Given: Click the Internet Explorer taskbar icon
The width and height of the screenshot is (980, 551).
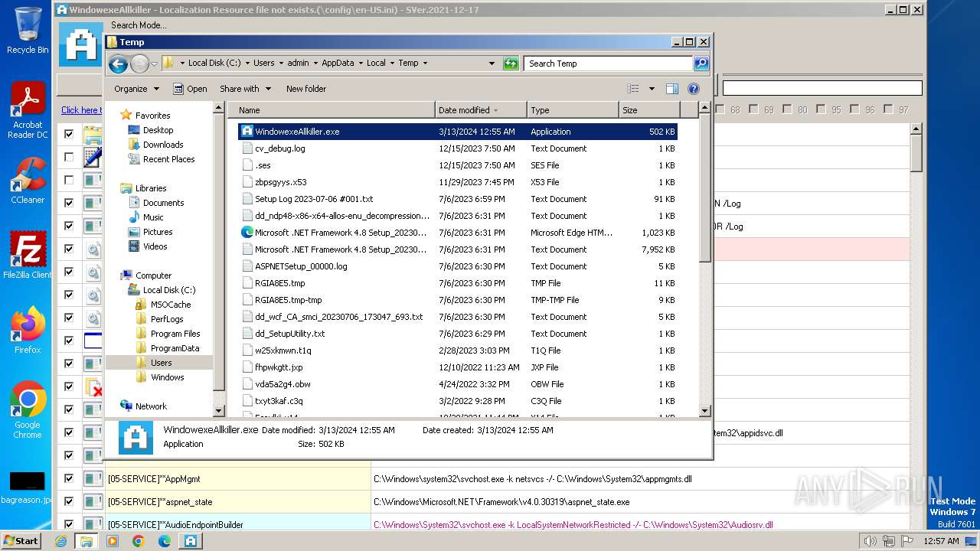Looking at the screenshot, I should pyautogui.click(x=60, y=541).
